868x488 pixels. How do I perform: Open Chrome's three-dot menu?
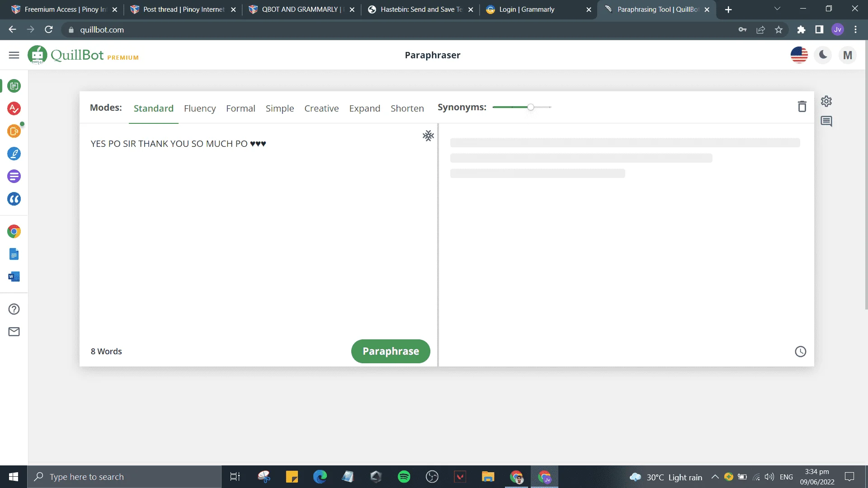coord(855,30)
